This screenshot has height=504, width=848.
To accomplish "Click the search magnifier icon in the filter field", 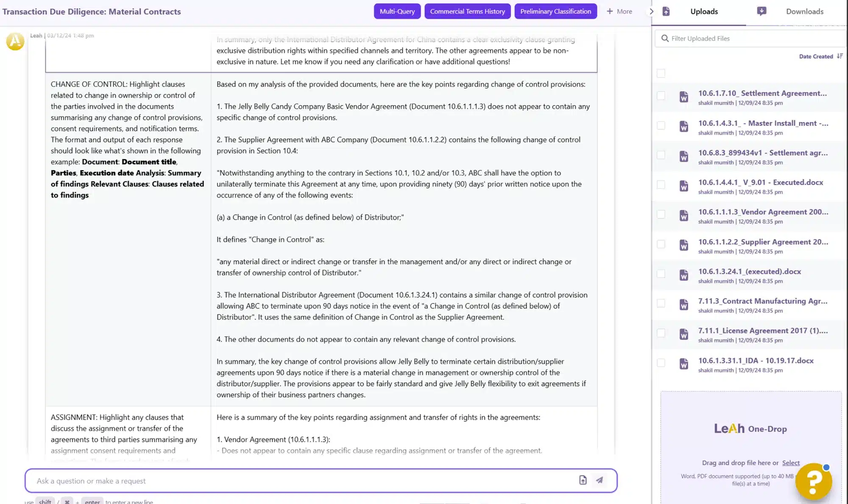I will pos(664,39).
